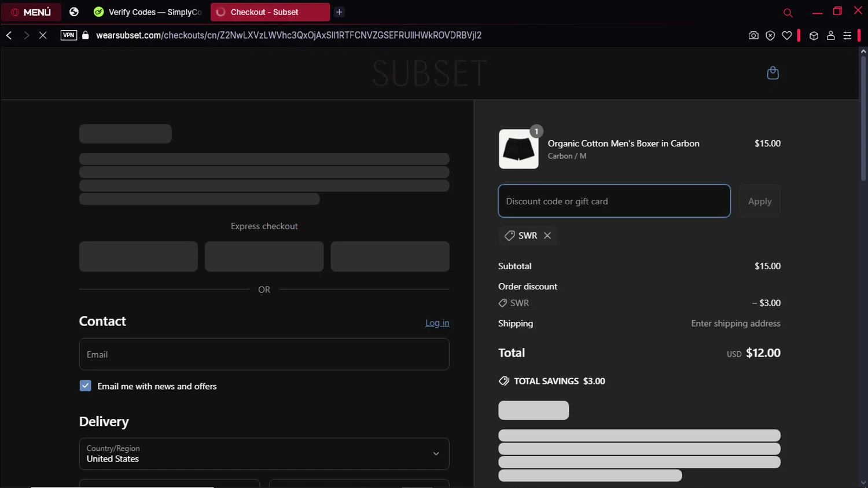Open the shopping bag cart icon
868x488 pixels.
773,73
